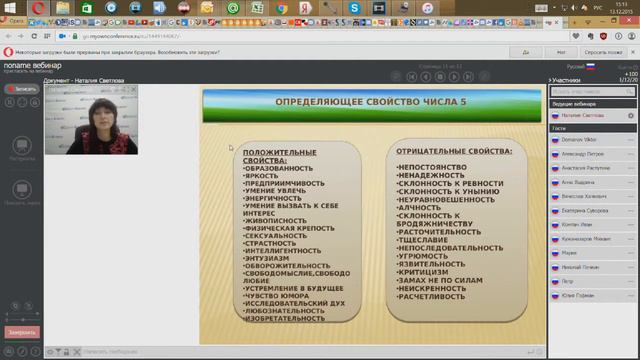Collapse the Участники participants panel
Image resolution: width=640 pixels, height=360 pixels.
tap(565, 80)
